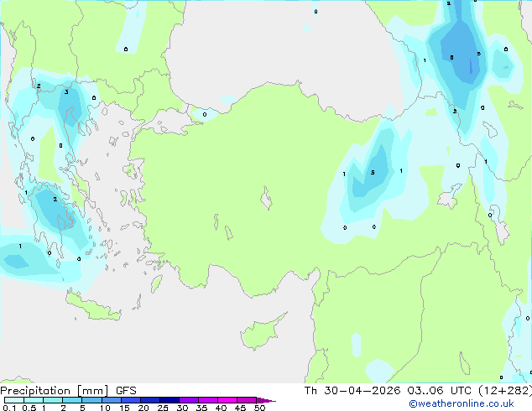Pick the 15–20 mm legend color swatch
This screenshot has height=411, width=532.
point(130,400)
